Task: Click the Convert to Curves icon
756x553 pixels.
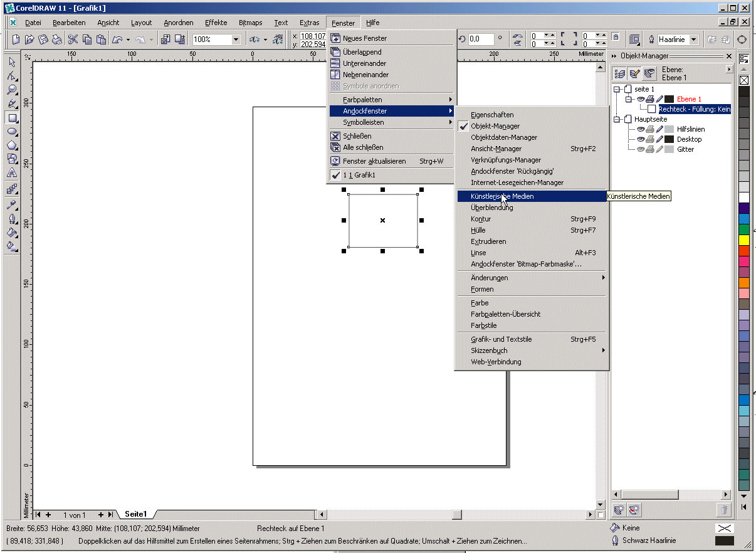Action: pos(742,39)
